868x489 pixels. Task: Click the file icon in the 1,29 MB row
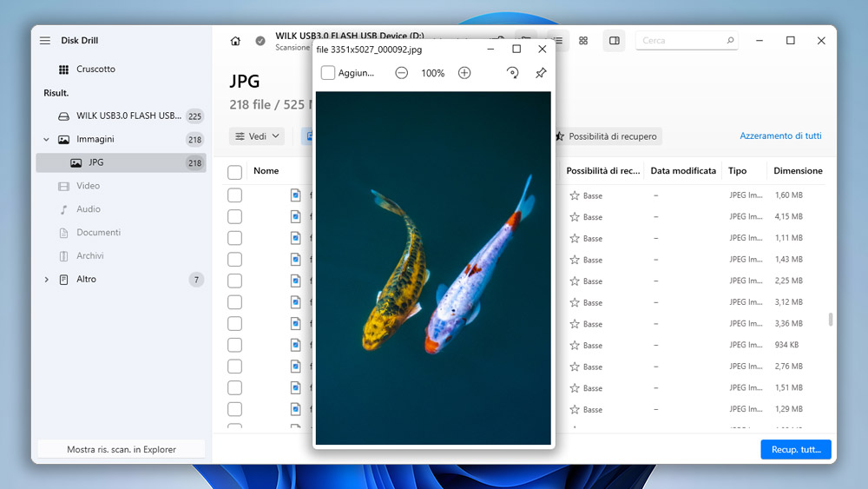[x=296, y=409]
